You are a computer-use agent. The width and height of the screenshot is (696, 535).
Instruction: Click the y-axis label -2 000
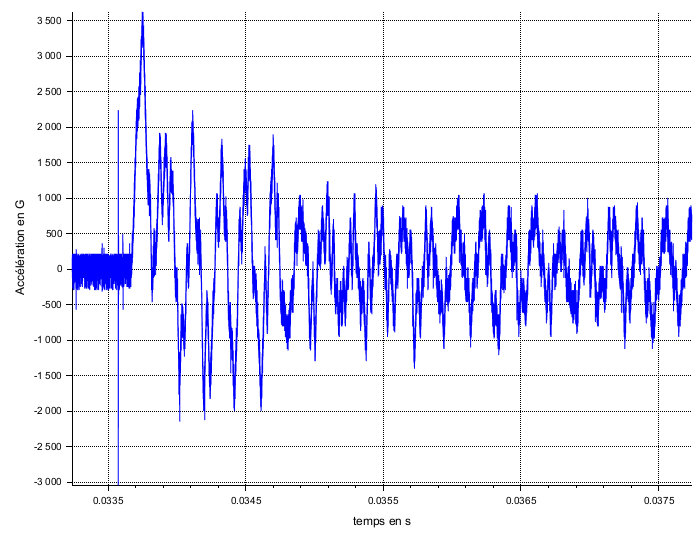pos(47,411)
